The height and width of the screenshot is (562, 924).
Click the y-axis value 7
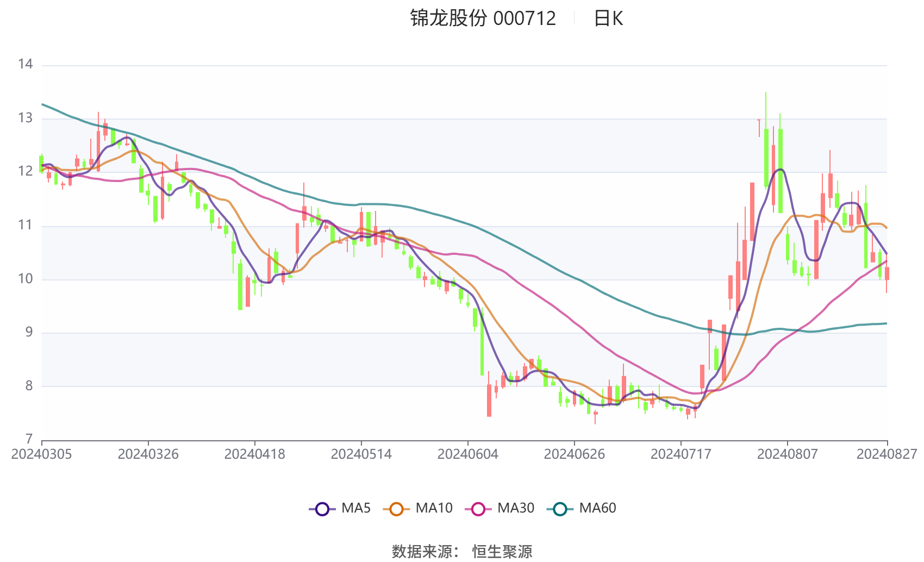(29, 440)
